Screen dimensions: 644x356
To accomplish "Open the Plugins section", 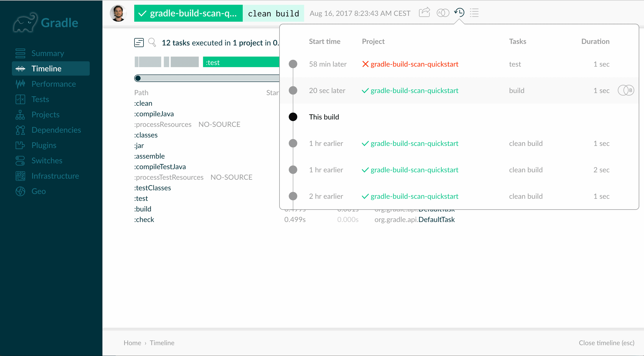I will (44, 145).
